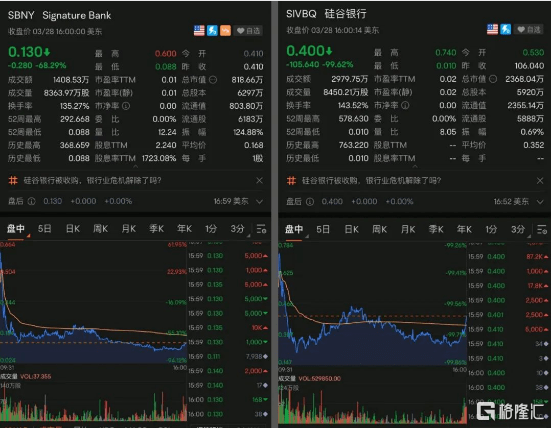Select the 日K tab in SIVBQ chart

tap(351, 229)
